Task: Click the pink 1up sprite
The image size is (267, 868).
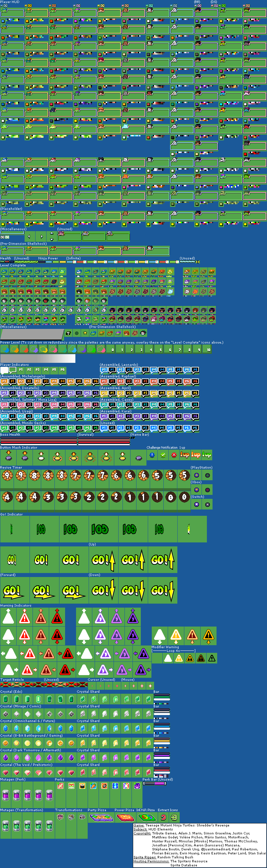Action: (x=196, y=455)
